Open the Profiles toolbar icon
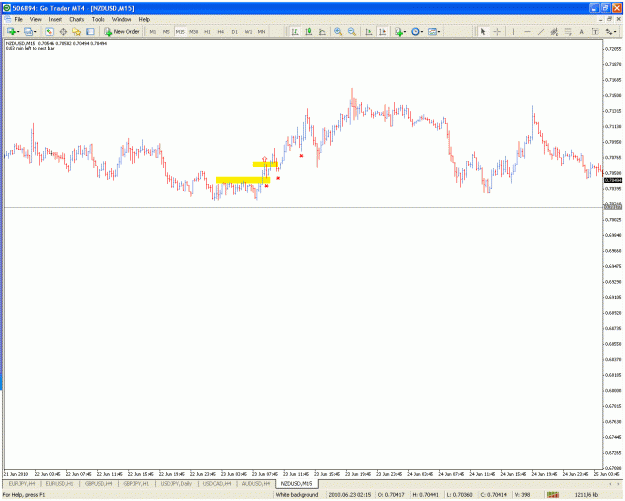The image size is (625, 501). coord(28,31)
